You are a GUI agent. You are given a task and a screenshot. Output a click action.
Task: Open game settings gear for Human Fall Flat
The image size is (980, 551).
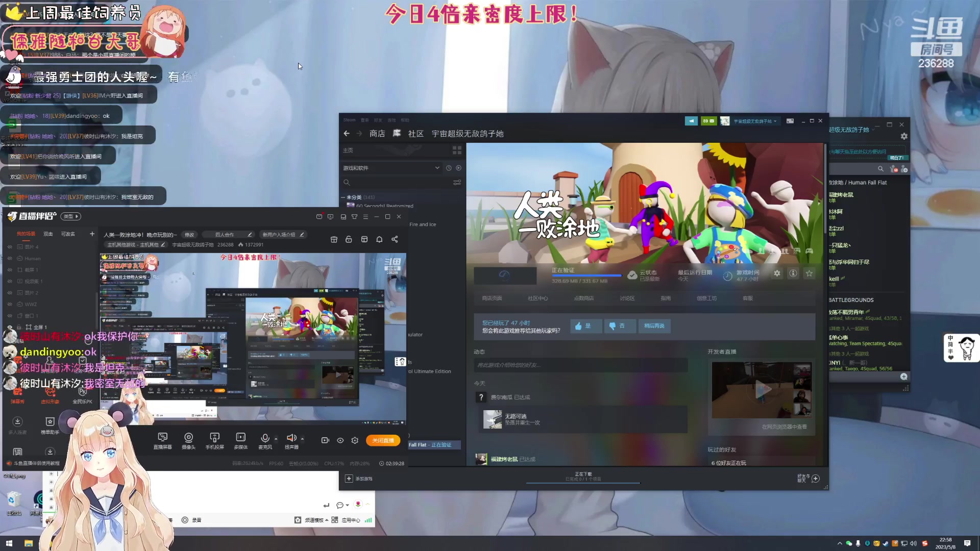pyautogui.click(x=777, y=273)
